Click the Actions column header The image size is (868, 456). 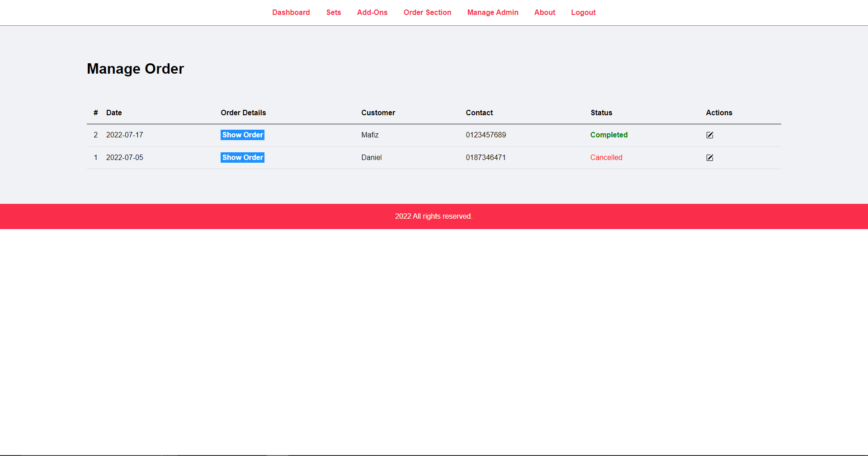click(719, 113)
